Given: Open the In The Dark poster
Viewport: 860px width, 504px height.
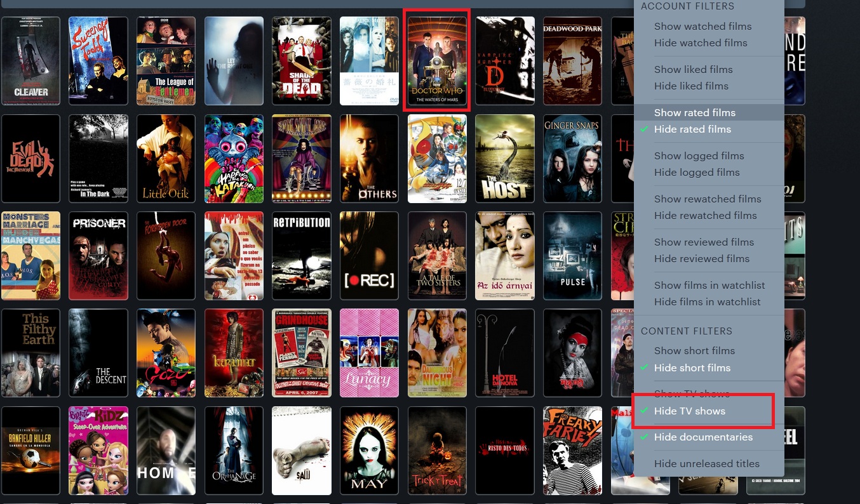Looking at the screenshot, I should click(x=98, y=159).
